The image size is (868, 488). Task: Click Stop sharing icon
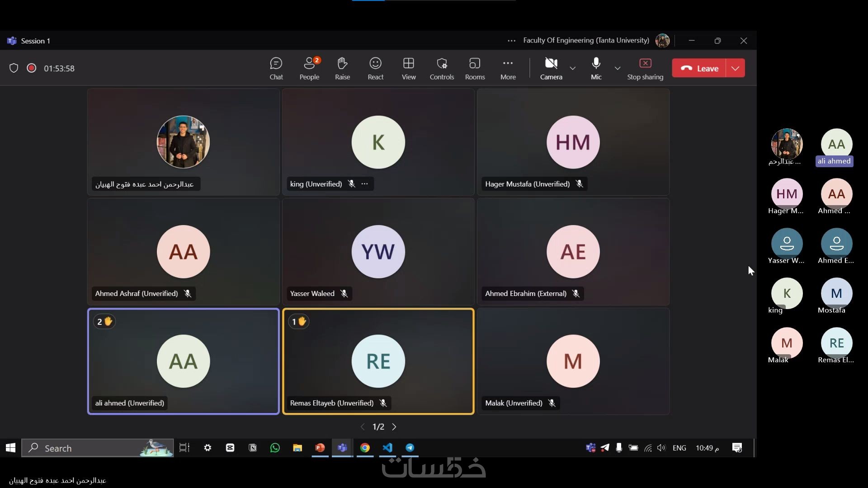pyautogui.click(x=645, y=64)
